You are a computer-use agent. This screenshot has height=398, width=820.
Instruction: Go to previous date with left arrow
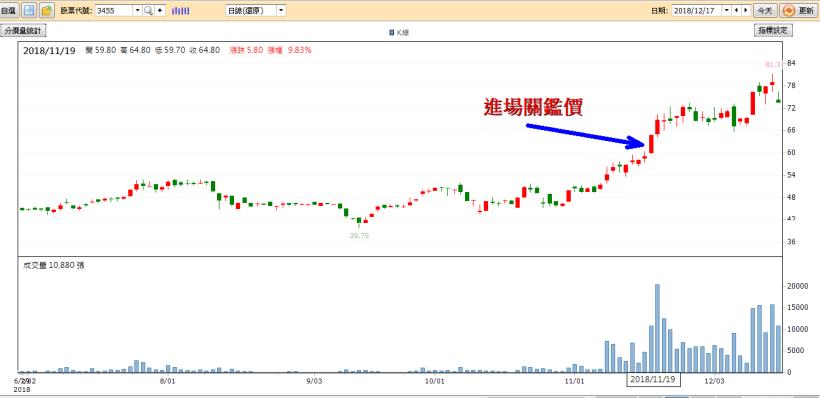click(737, 10)
